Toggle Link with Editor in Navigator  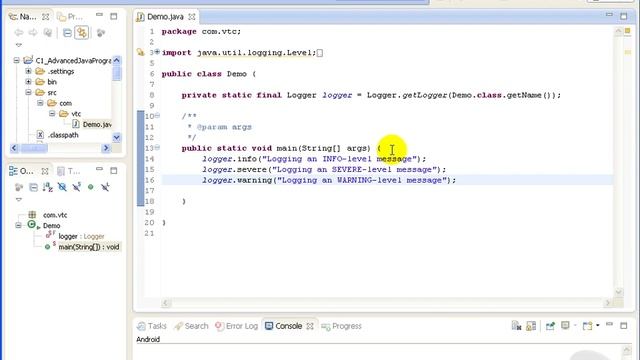[82, 33]
